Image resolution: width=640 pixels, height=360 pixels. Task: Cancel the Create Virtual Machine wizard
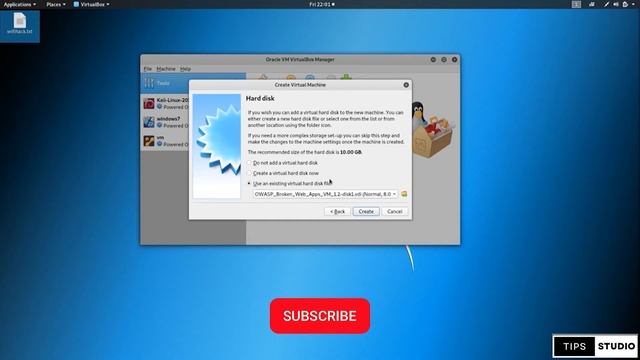click(395, 211)
